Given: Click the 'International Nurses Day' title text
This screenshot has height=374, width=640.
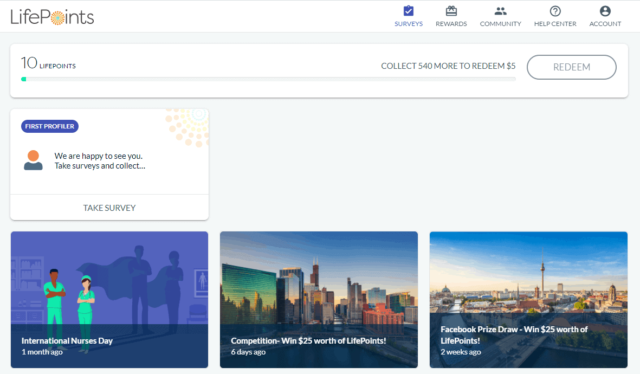Looking at the screenshot, I should pos(67,341).
